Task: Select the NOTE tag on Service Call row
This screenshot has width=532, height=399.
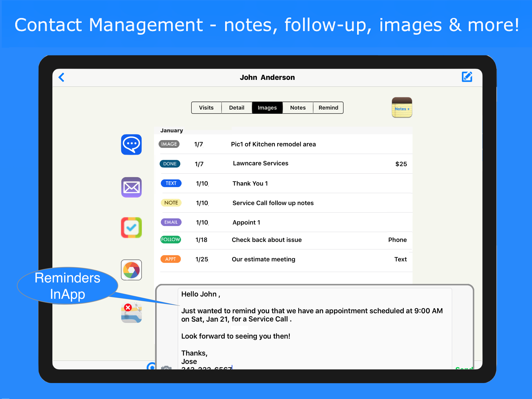Action: (171, 203)
